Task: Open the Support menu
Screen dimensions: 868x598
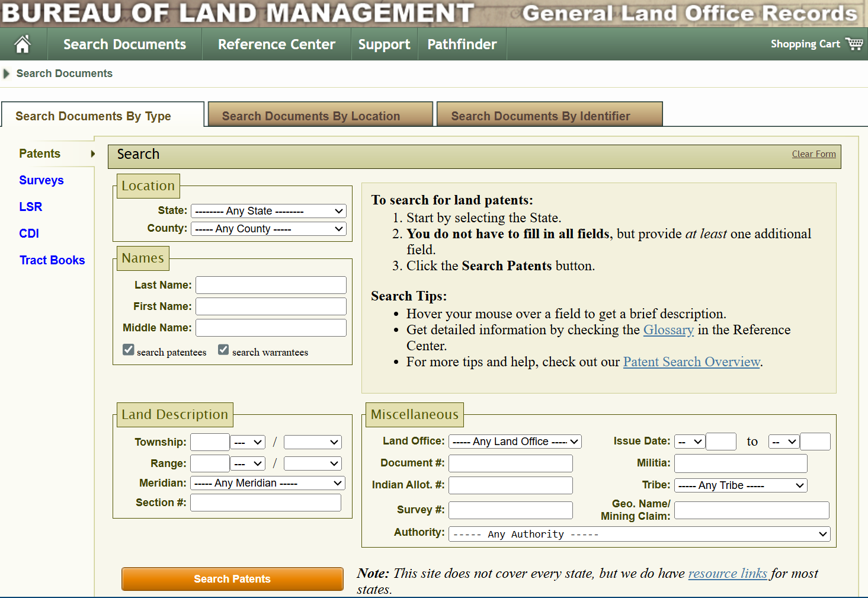Action: pyautogui.click(x=385, y=44)
